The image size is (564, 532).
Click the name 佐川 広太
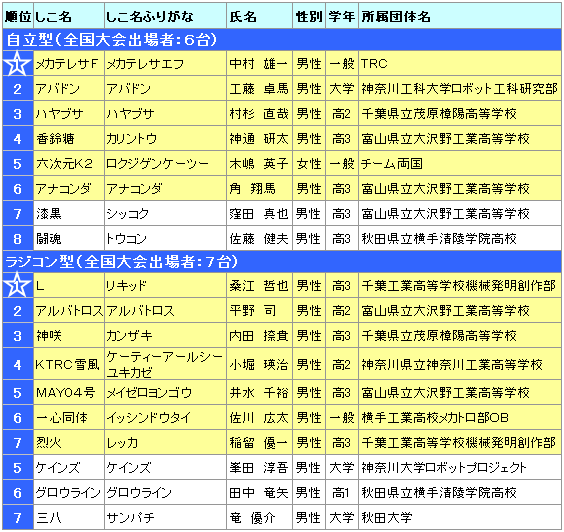[259, 417]
